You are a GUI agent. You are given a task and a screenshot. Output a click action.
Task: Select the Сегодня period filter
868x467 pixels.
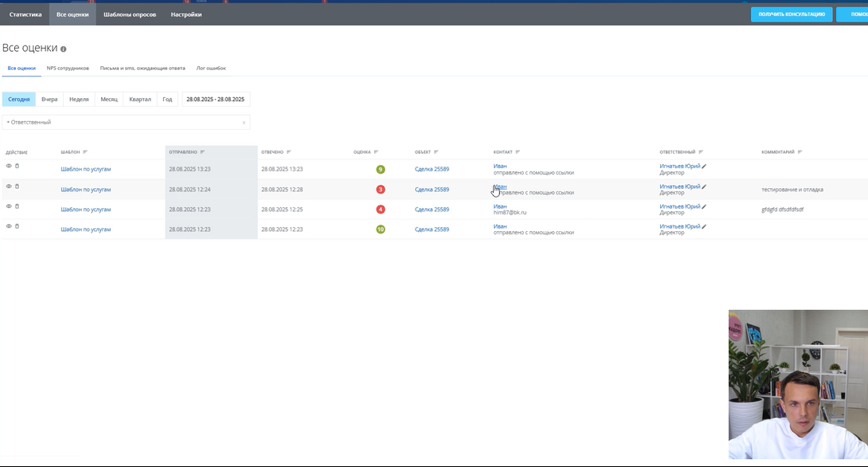click(x=19, y=99)
